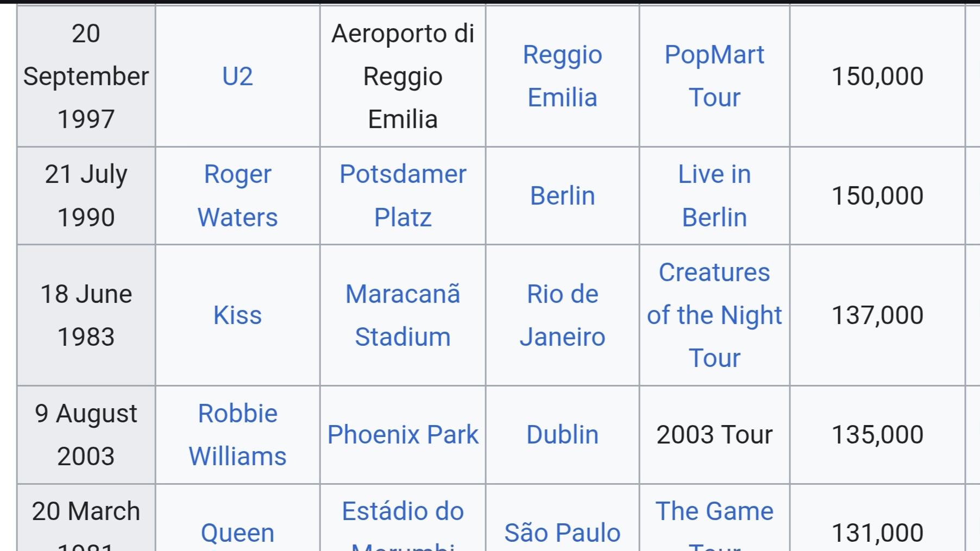Click The Game Tour link
Screen dimensions: 980x551
714,512
